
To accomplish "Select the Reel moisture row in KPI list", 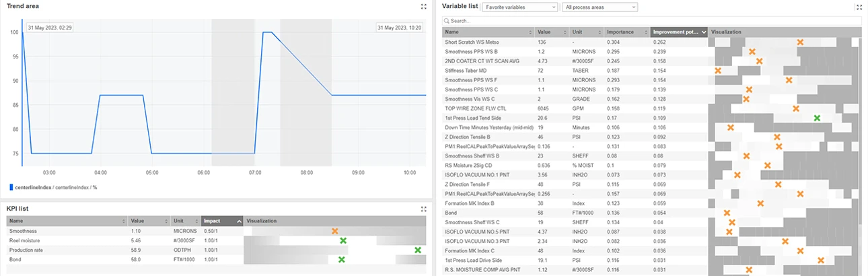I will 216,240.
